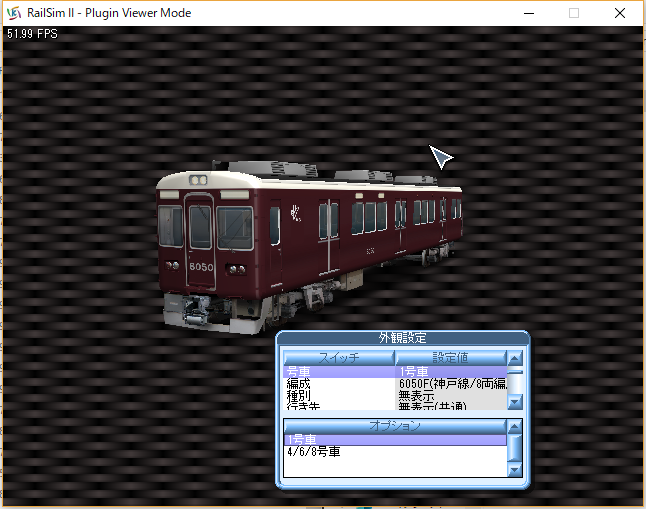The width and height of the screenshot is (646, 509).
Task: Click the 外観設定 panel title bar
Action: 403,338
